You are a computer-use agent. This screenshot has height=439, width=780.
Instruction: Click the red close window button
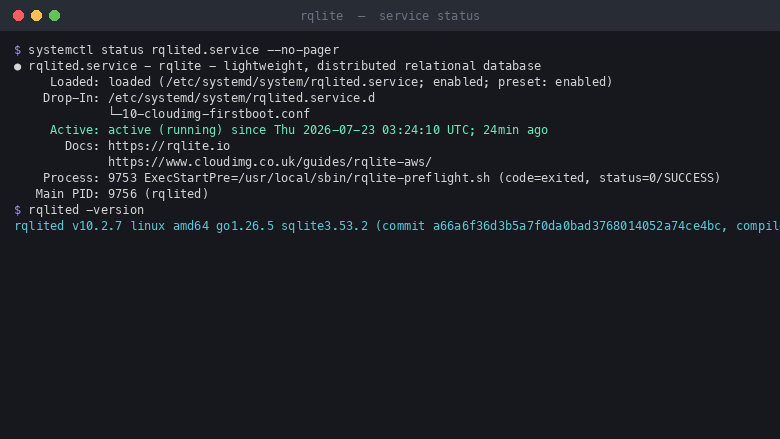[x=18, y=15]
